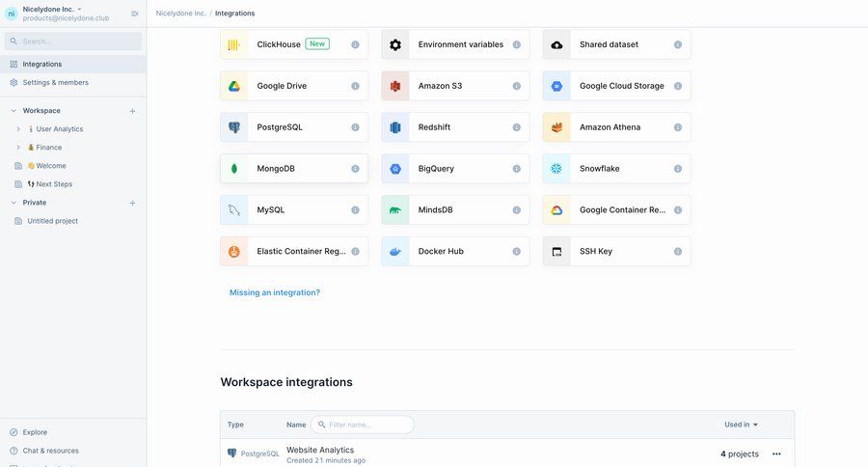Click the Elastic Container Registry icon
This screenshot has width=868, height=467.
point(234,252)
